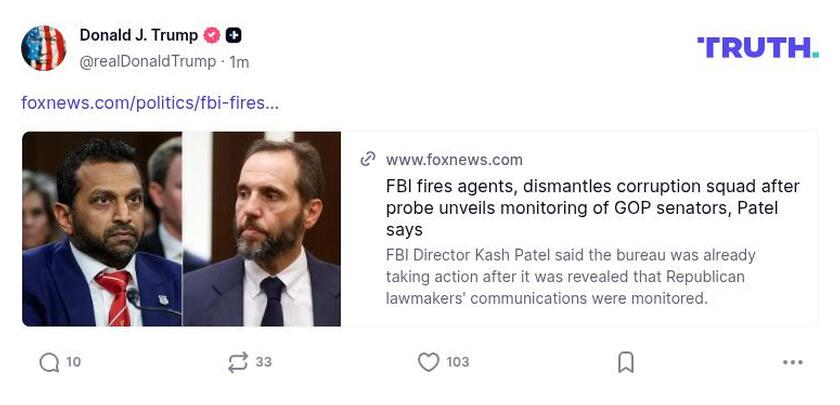840x405 pixels.
Task: Click the black plus badge beside the name
Action: (233, 35)
